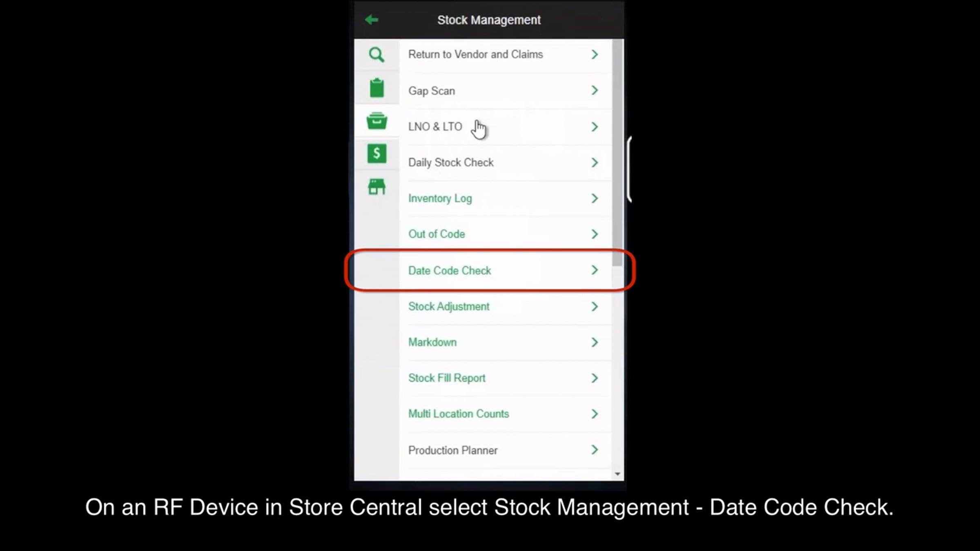This screenshot has height=551, width=980.
Task: Open the Stock Fill Report
Action: pyautogui.click(x=446, y=378)
